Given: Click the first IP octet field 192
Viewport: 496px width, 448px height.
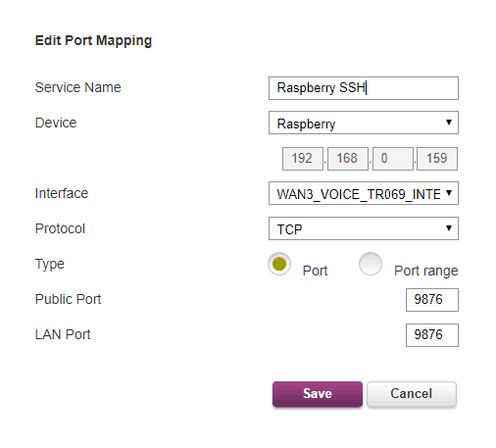Looking at the screenshot, I should coord(303,159).
